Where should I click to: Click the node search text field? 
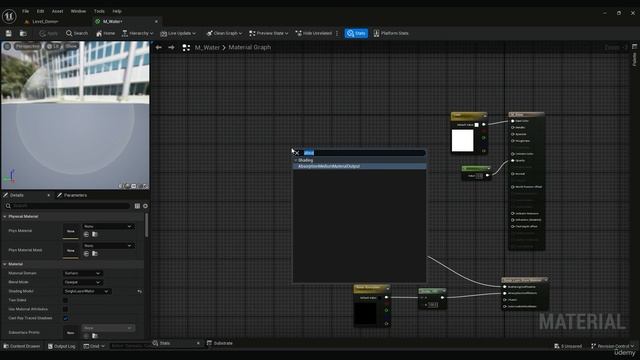pos(363,153)
